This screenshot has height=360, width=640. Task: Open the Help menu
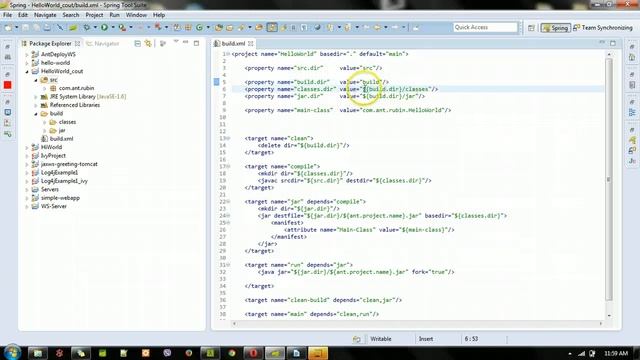click(x=159, y=15)
